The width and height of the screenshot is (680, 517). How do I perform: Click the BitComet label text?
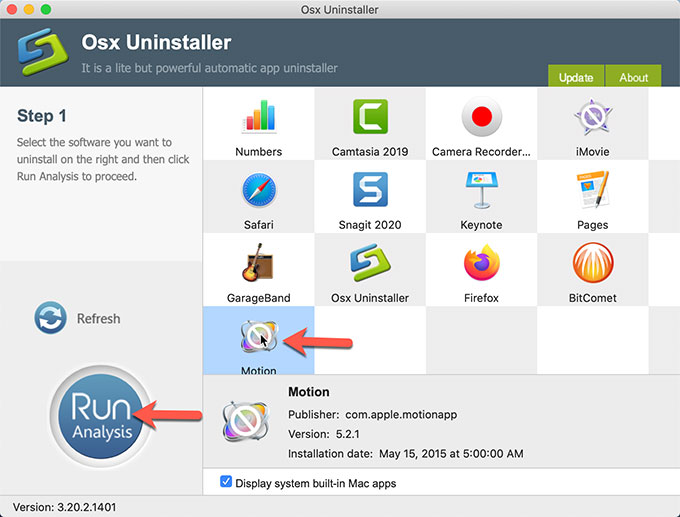[x=593, y=298]
